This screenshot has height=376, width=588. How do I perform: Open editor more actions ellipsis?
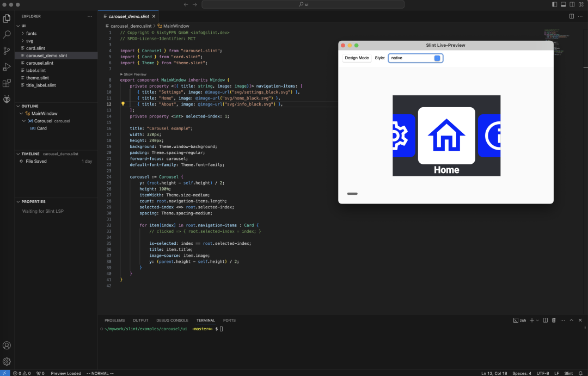pos(580,16)
